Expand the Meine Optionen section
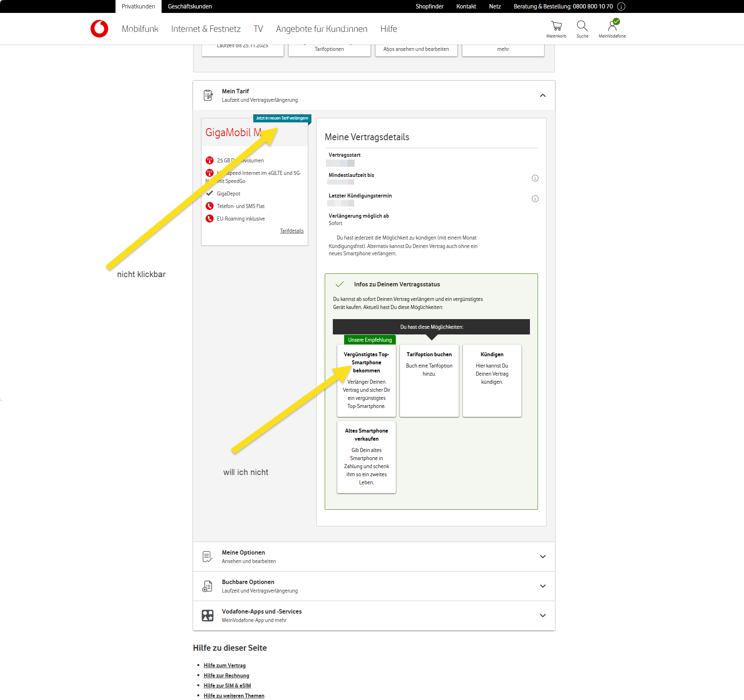Image resolution: width=744 pixels, height=700 pixels. tap(542, 557)
